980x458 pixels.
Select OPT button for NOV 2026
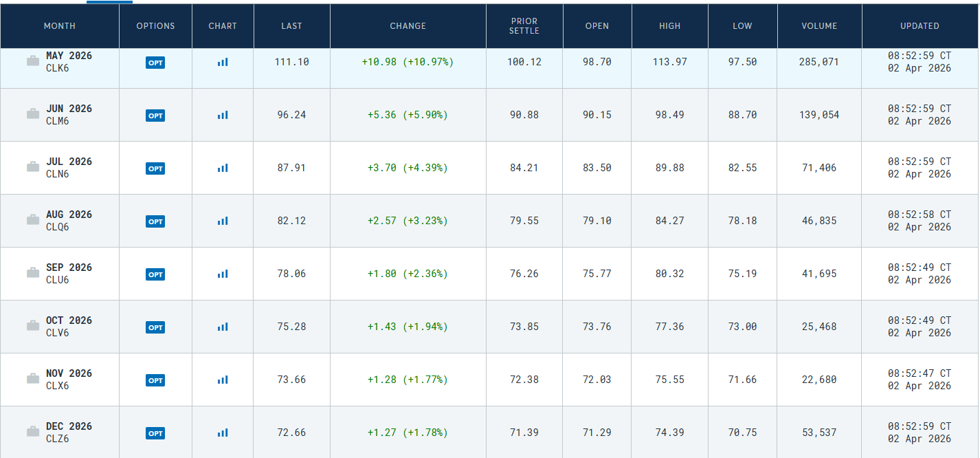(x=155, y=380)
